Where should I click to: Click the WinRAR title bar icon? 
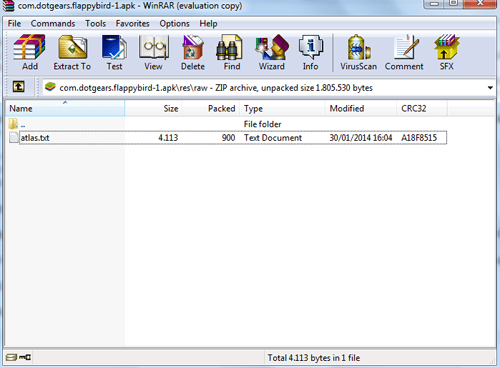point(8,5)
